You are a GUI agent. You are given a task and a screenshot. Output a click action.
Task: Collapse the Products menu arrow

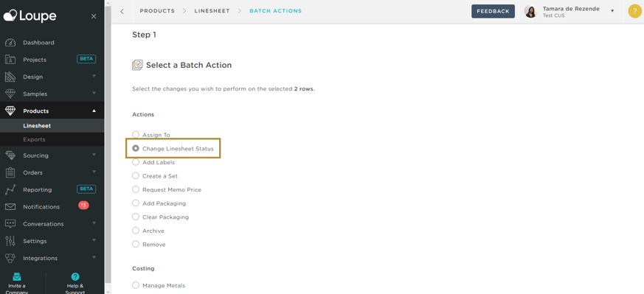tap(94, 111)
